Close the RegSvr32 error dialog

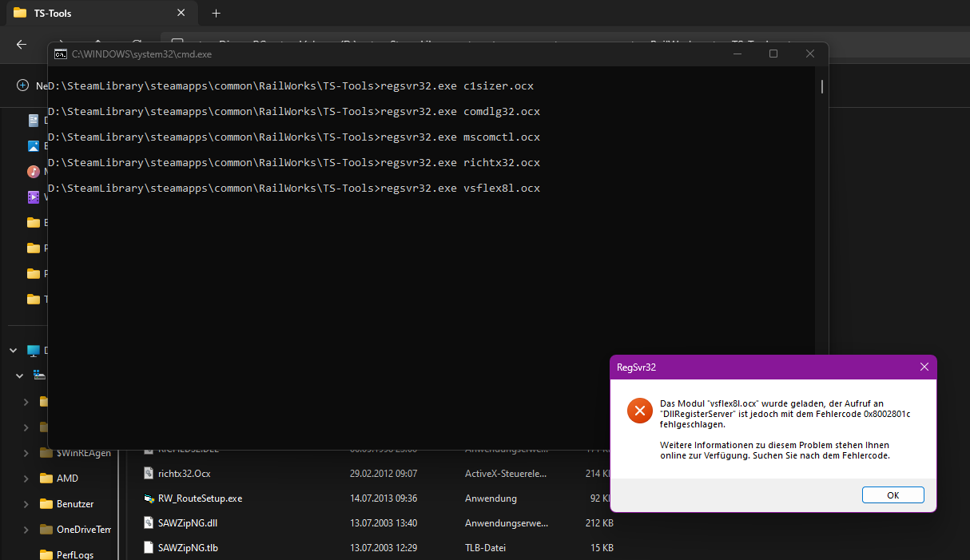tap(924, 367)
